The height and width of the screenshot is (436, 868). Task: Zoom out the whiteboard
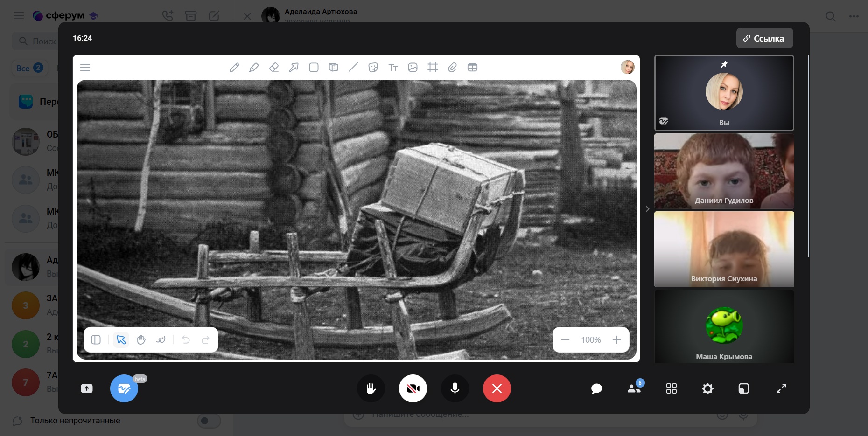pyautogui.click(x=565, y=340)
